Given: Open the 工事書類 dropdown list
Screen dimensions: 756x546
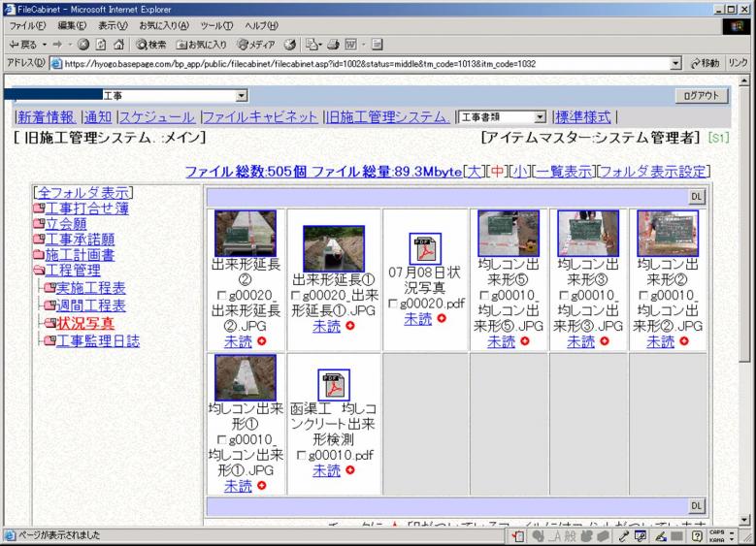Looking at the screenshot, I should 542,116.
